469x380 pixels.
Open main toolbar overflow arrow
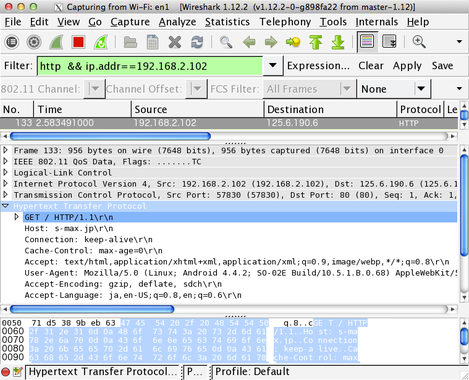pyautogui.click(x=459, y=42)
